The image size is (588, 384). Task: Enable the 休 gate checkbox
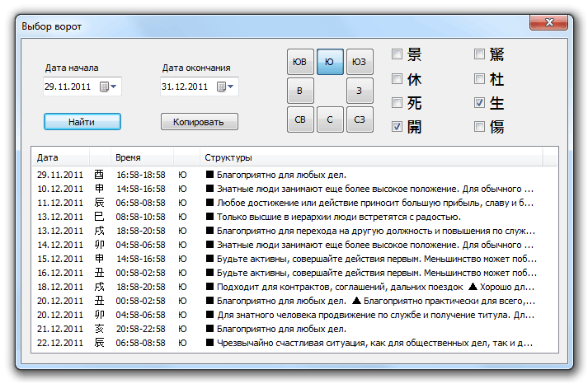pos(397,78)
